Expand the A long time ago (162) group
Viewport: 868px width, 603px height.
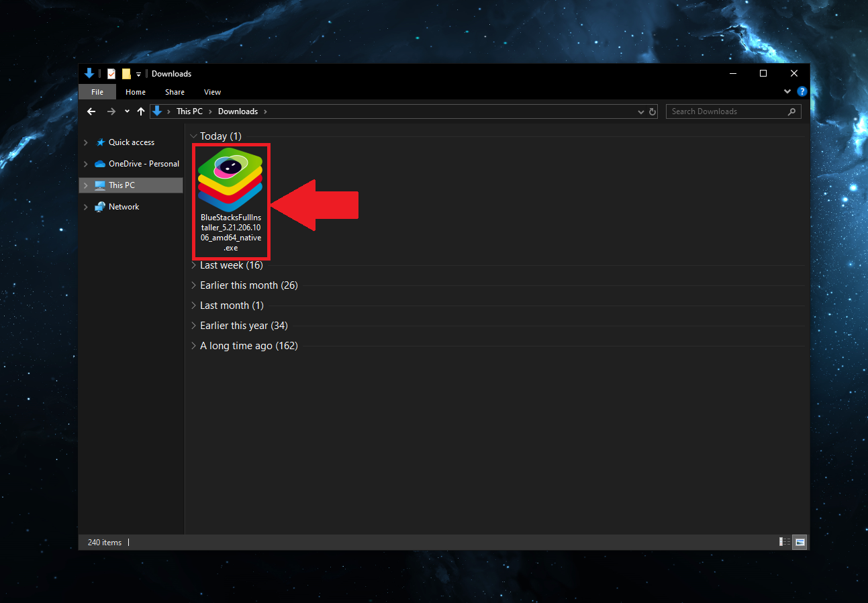pyautogui.click(x=193, y=345)
